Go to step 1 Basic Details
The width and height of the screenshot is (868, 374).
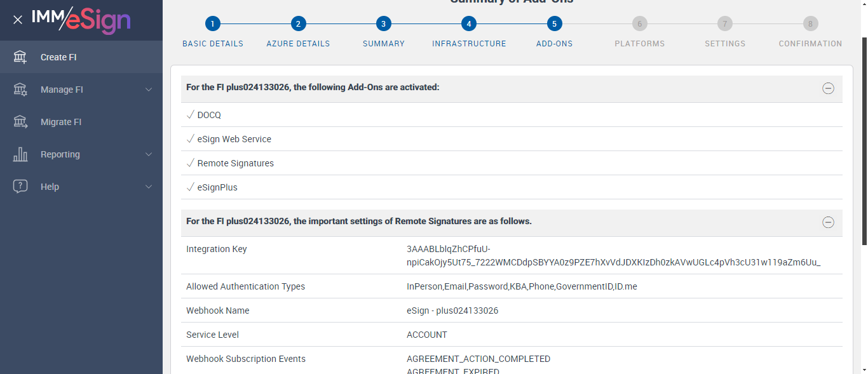click(x=213, y=24)
